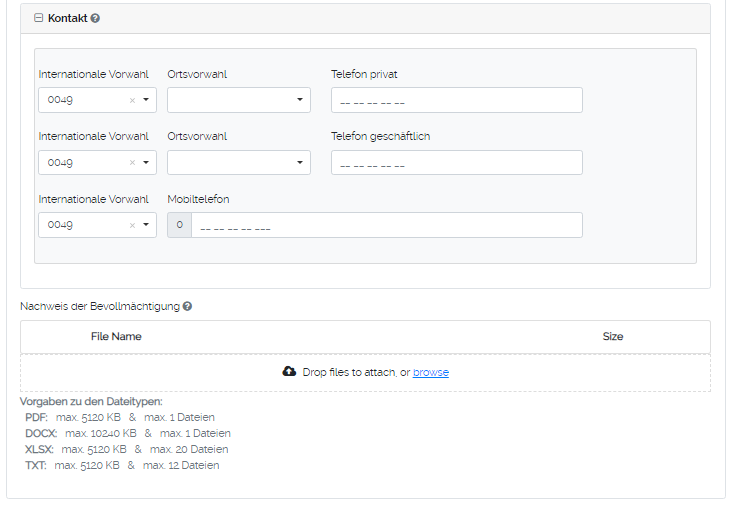
Task: Open Internationale Vorwahl dropdown for Telefon privat
Action: pos(146,100)
